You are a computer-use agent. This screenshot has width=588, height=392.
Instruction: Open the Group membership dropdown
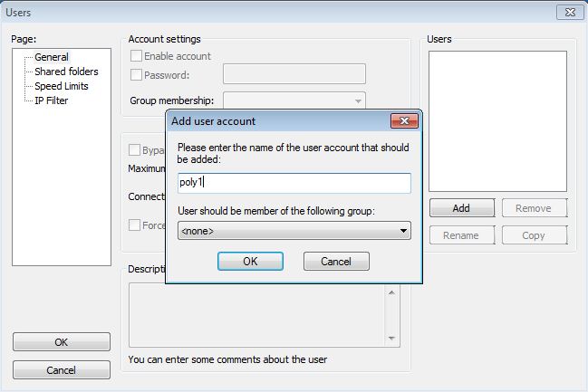coord(294,100)
